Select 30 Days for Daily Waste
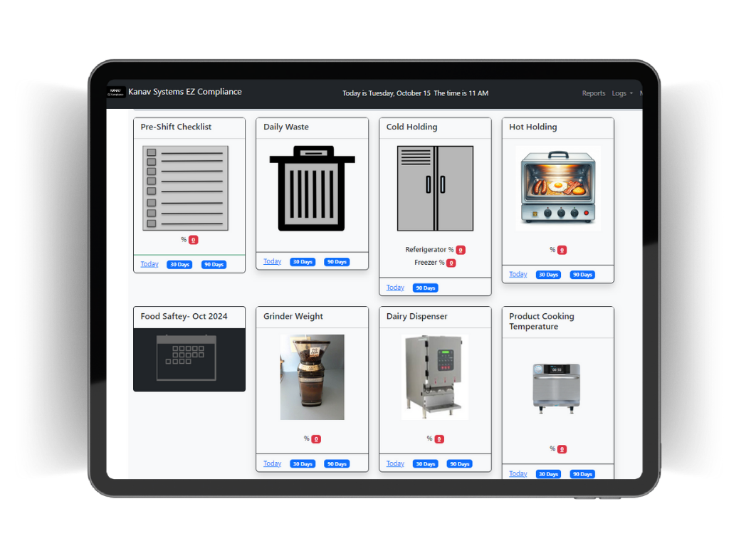 click(302, 262)
